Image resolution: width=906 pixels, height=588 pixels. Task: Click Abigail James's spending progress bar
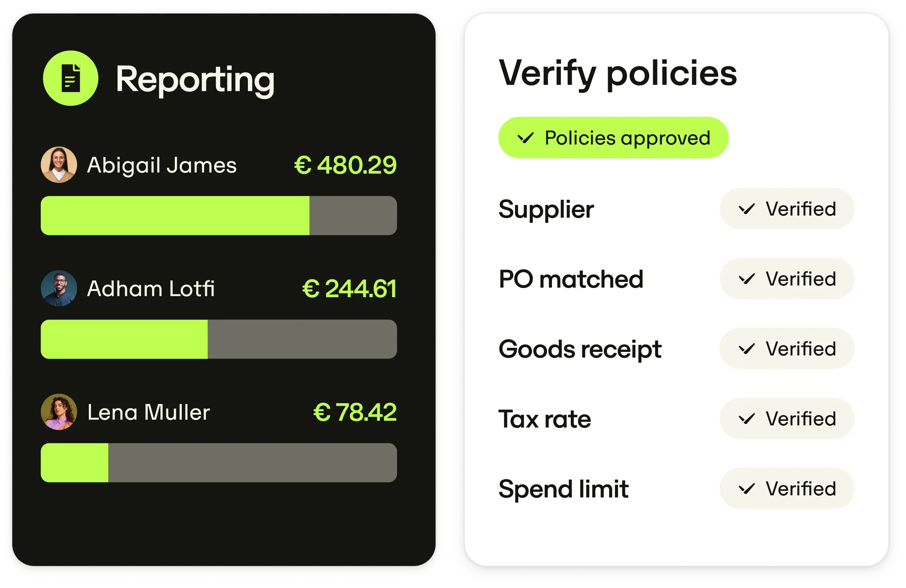click(x=219, y=216)
